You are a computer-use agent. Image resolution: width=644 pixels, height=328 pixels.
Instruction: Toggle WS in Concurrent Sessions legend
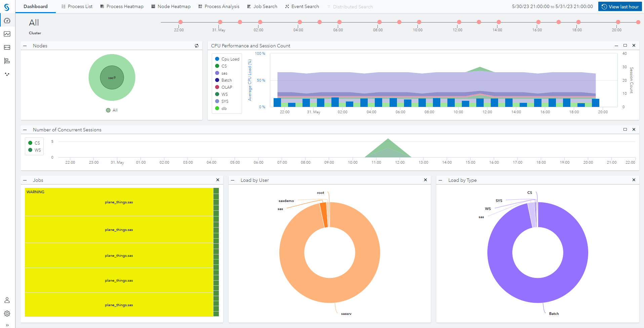35,150
